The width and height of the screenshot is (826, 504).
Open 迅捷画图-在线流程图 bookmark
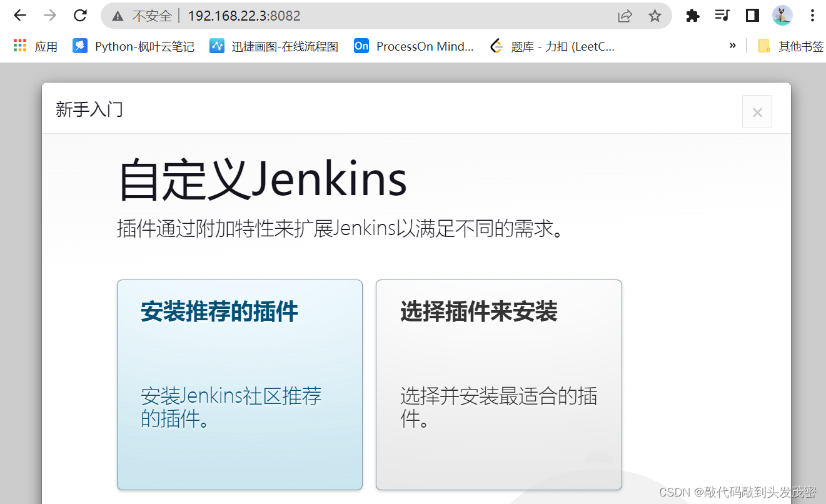pyautogui.click(x=274, y=46)
